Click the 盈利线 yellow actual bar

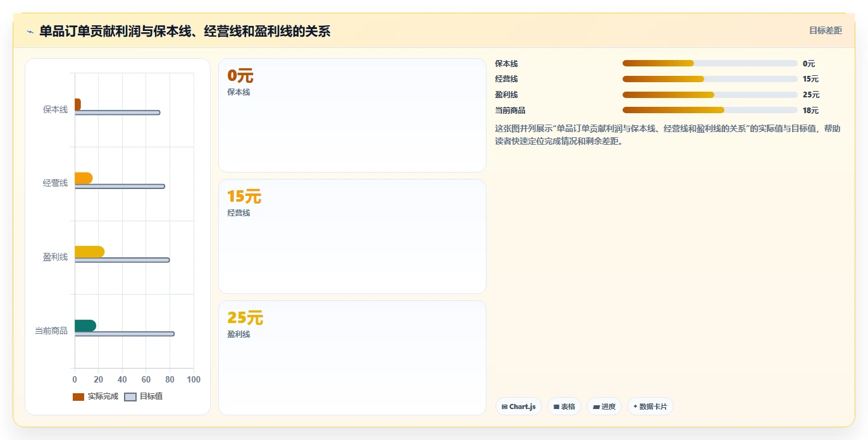(x=89, y=252)
